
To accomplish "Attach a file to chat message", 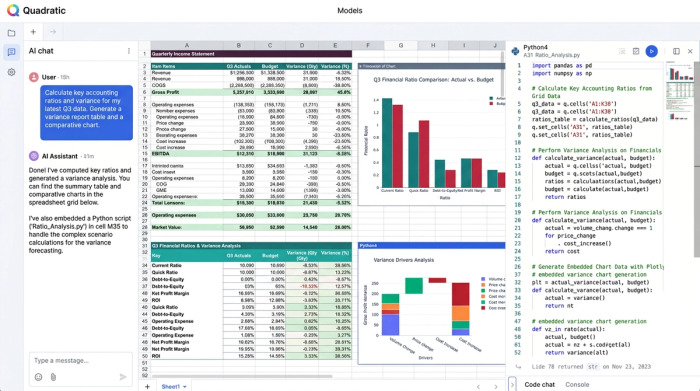I will coord(53,377).
